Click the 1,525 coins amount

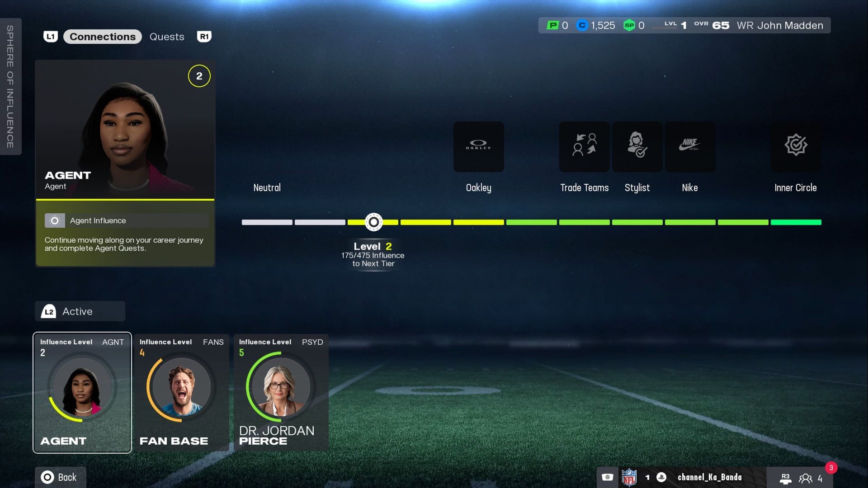point(603,25)
